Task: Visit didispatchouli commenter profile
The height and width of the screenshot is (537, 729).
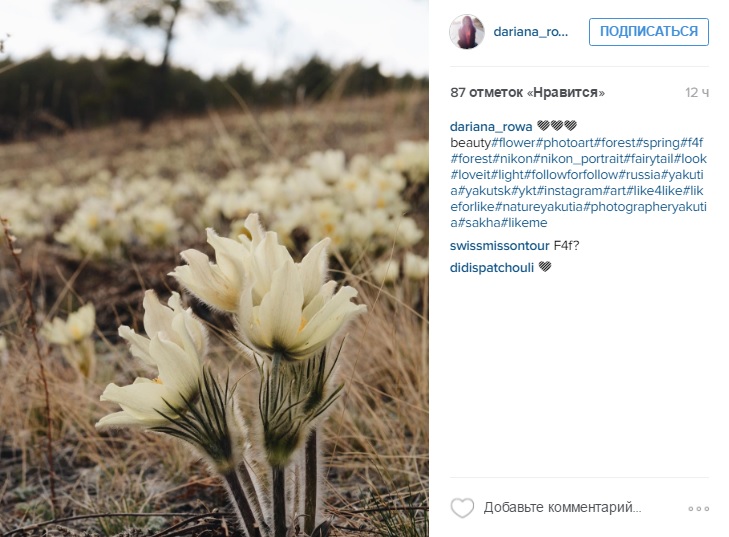Action: (x=491, y=268)
